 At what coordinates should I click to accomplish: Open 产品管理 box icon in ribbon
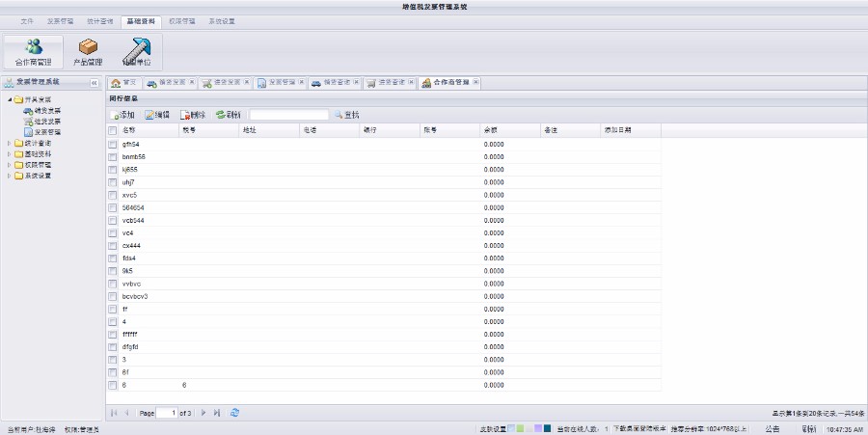88,52
